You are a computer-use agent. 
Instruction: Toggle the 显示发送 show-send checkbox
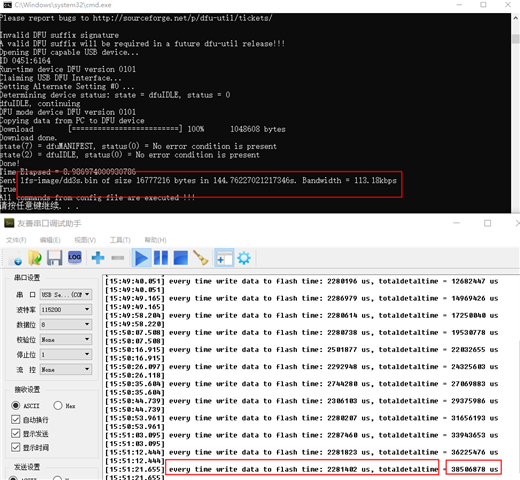point(15,433)
